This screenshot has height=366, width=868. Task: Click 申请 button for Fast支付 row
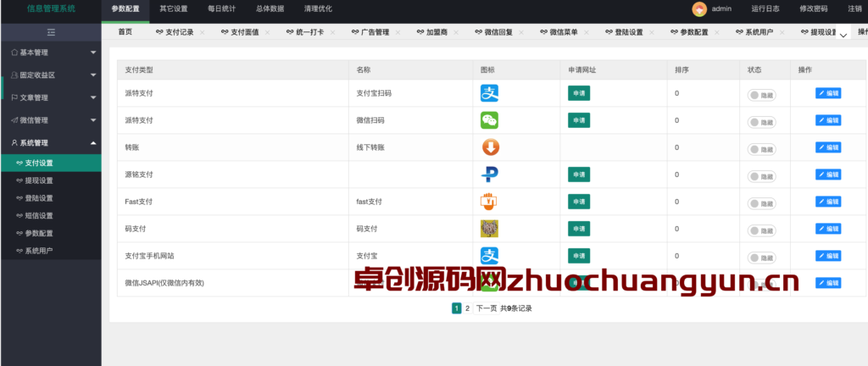point(579,202)
